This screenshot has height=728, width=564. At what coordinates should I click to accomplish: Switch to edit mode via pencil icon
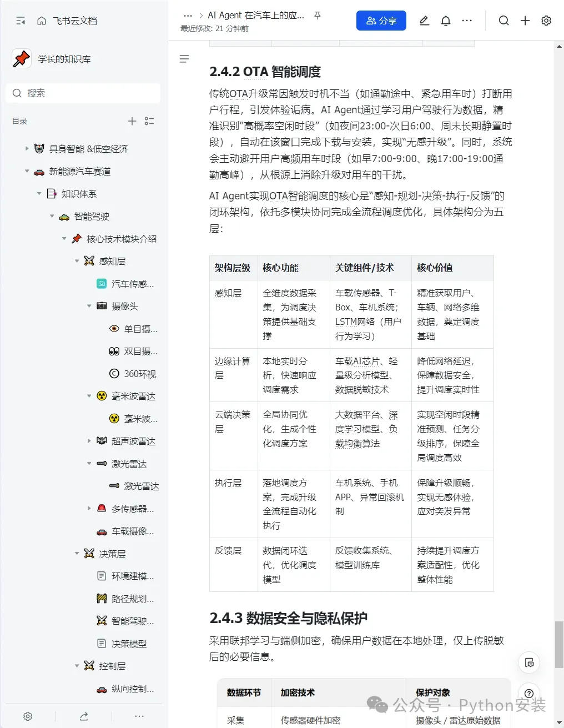click(424, 21)
